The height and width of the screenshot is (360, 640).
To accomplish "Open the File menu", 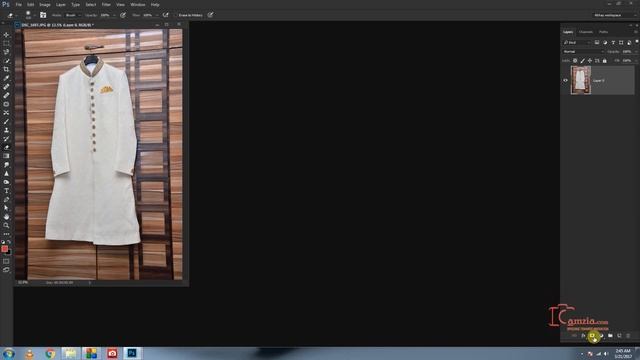I will (x=18, y=4).
